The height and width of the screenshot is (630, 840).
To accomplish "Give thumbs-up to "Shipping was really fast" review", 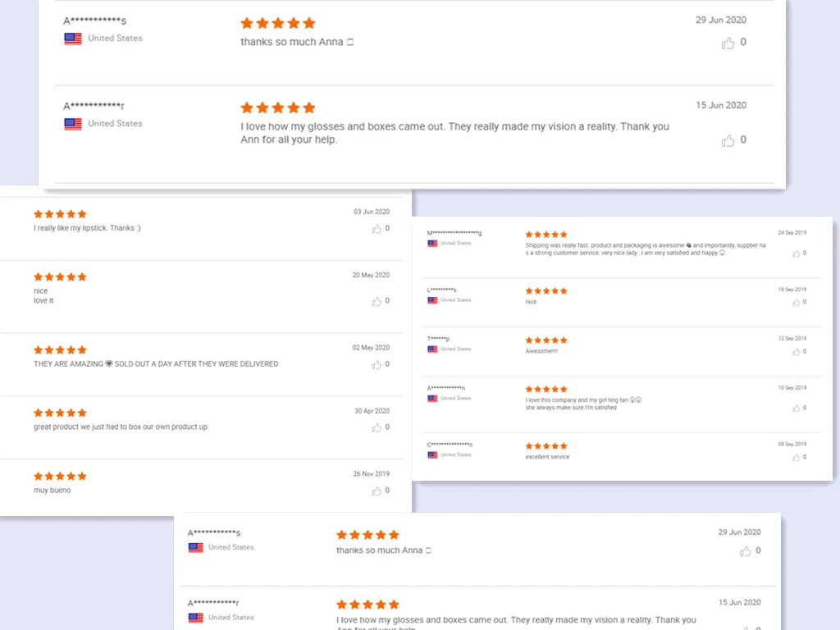I will 796,253.
